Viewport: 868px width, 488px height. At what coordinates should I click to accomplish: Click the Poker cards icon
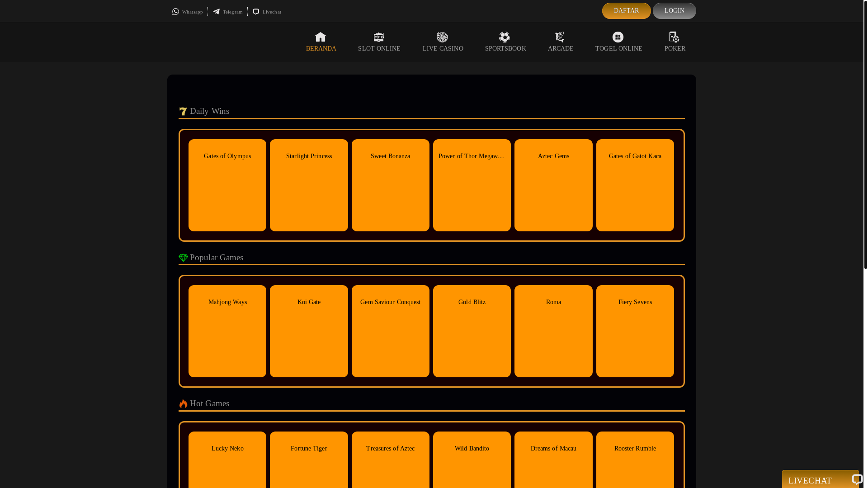(x=674, y=37)
